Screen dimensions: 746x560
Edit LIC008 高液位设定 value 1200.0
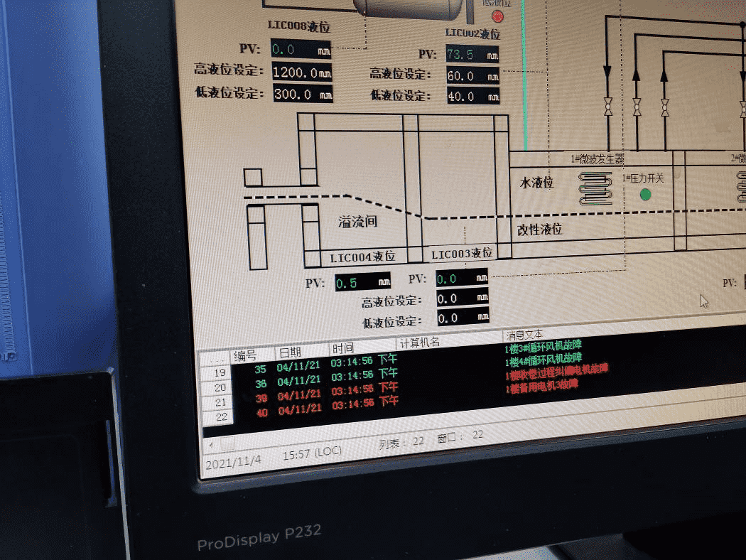pyautogui.click(x=302, y=72)
